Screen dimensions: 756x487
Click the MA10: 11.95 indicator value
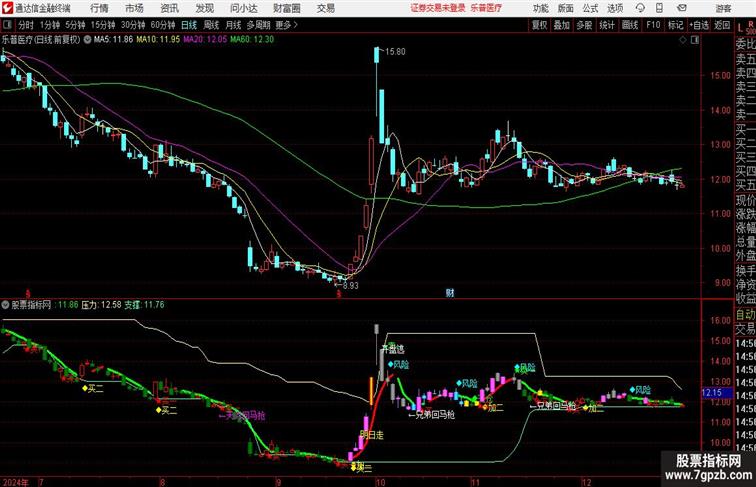158,40
